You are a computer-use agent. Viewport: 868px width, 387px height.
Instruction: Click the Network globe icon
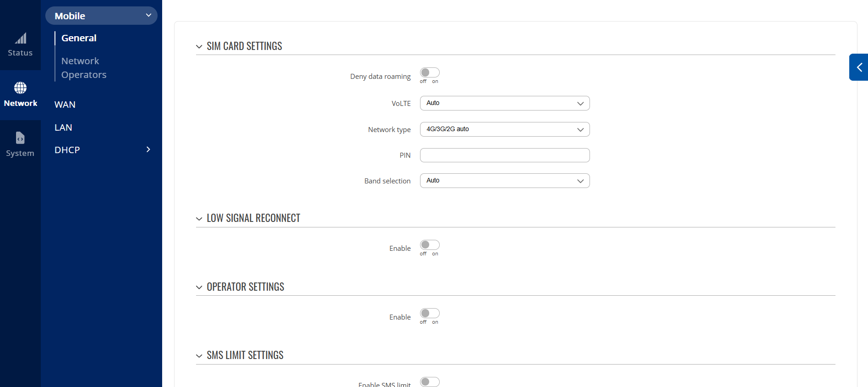[x=20, y=88]
